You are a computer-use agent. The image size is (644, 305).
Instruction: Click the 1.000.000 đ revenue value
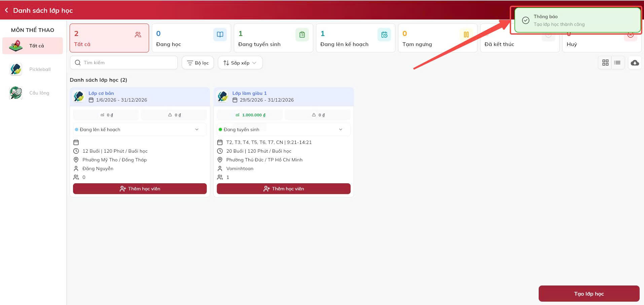pos(254,115)
